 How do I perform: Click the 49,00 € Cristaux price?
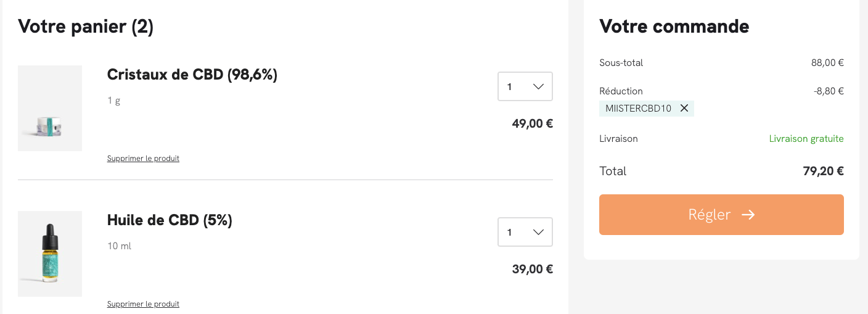click(x=533, y=123)
